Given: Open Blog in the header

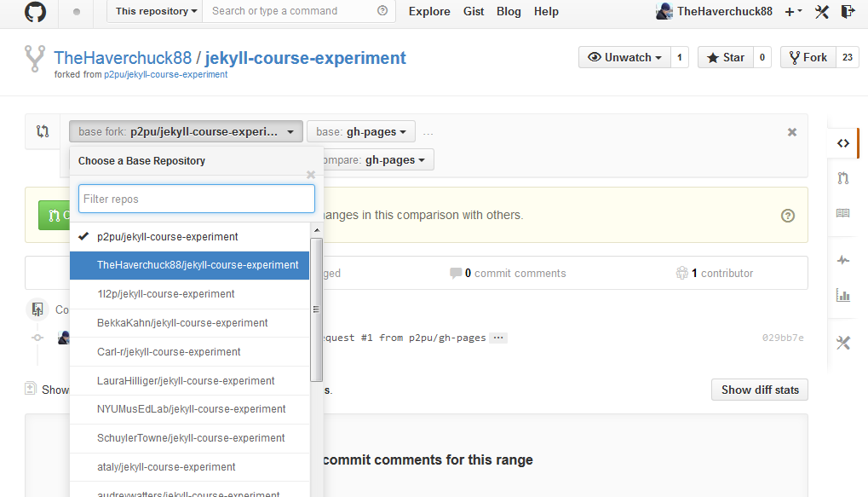Looking at the screenshot, I should [509, 12].
